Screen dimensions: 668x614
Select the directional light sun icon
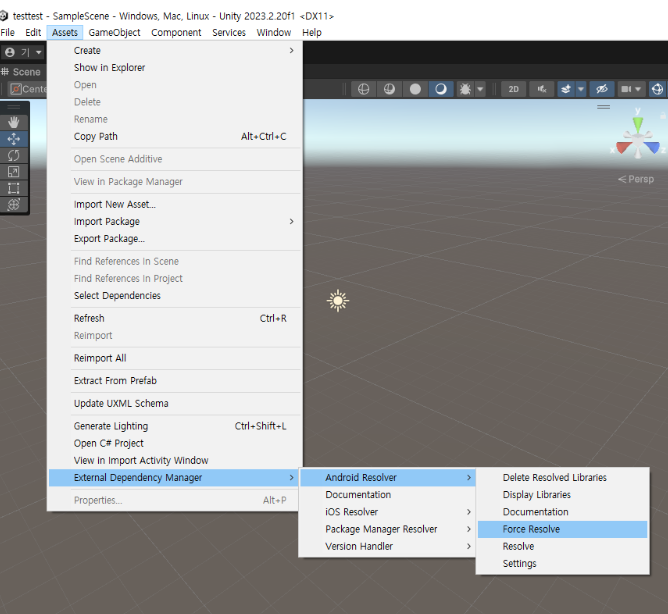tap(338, 301)
